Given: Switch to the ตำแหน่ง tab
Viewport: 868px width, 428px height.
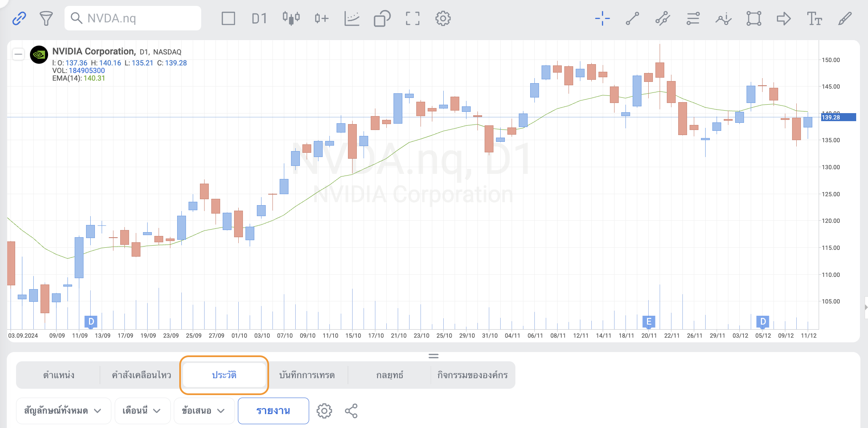Looking at the screenshot, I should click(x=59, y=375).
